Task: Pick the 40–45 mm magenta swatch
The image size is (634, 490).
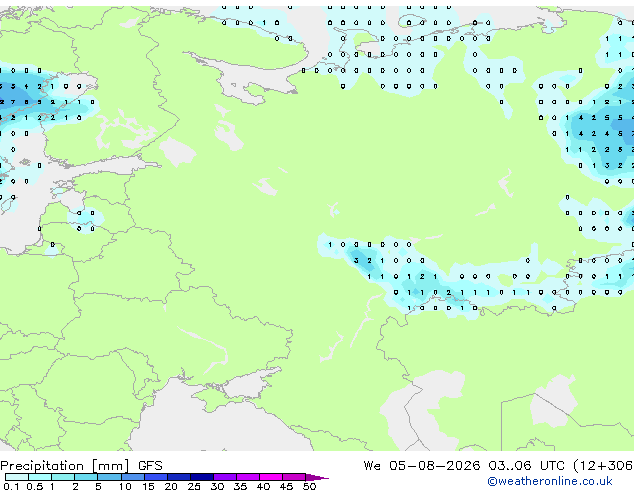Action: coord(271,477)
